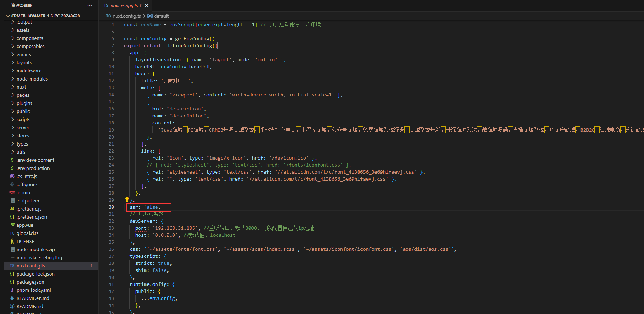Click the TS icon on the editor tab
This screenshot has height=314, width=644.
pos(106,6)
